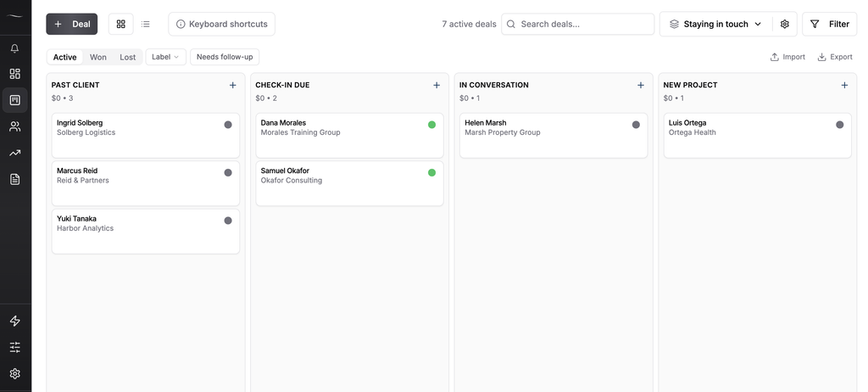
Task: Click Dana Morales's green status dot
Action: pos(431,125)
